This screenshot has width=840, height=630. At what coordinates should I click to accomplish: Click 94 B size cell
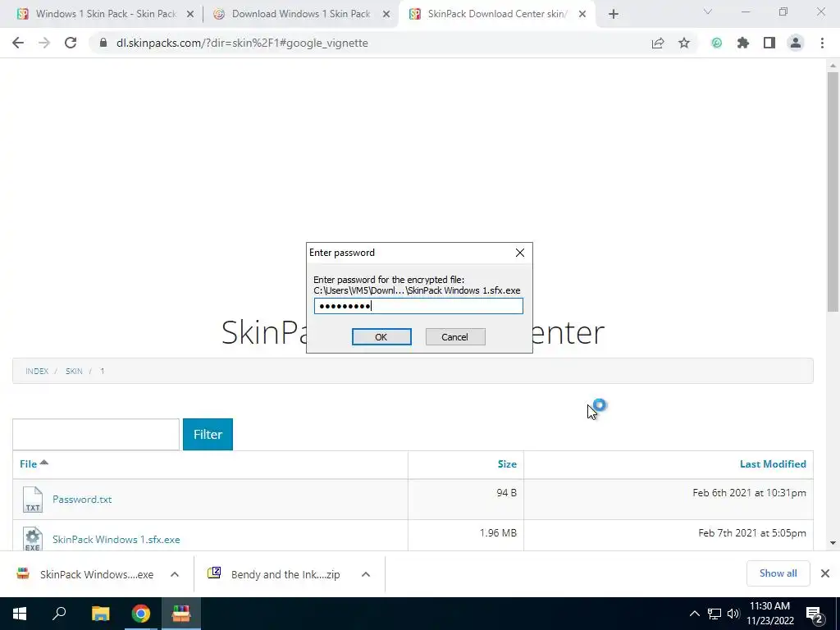506,492
